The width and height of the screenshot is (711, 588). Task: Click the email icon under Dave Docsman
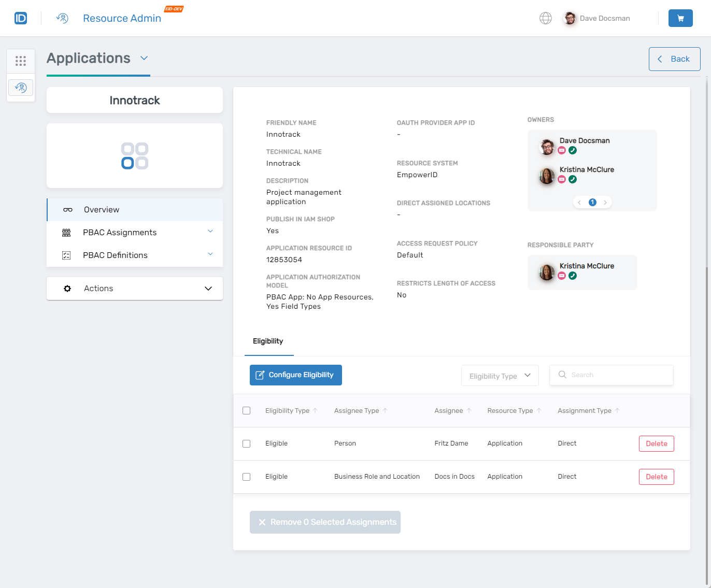562,150
